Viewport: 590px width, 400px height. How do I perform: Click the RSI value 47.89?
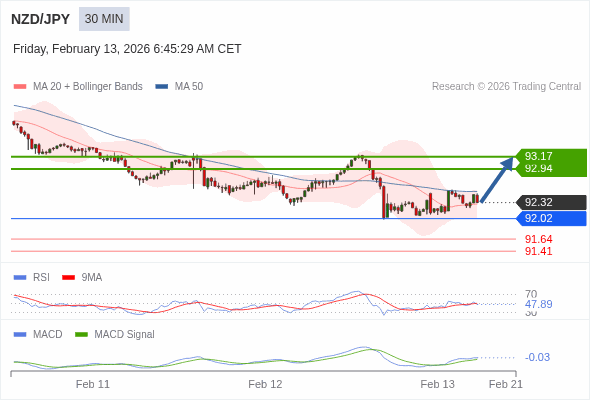pos(539,304)
